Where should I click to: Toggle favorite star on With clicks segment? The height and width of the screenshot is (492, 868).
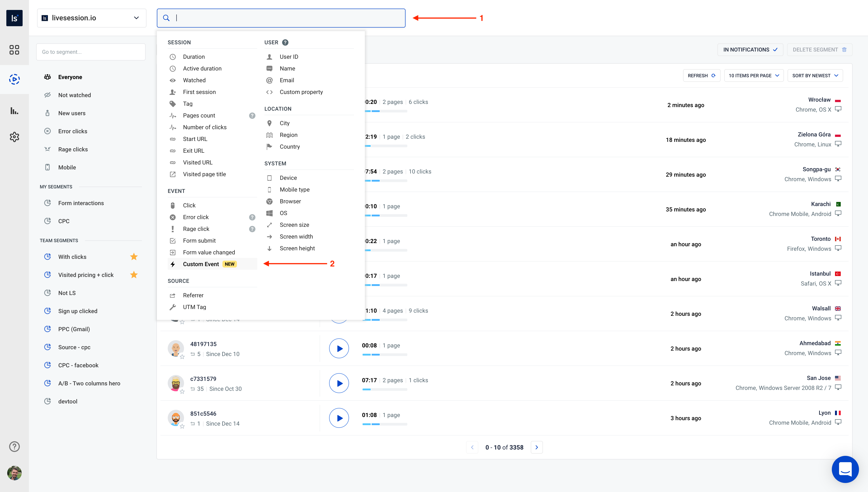pos(134,256)
